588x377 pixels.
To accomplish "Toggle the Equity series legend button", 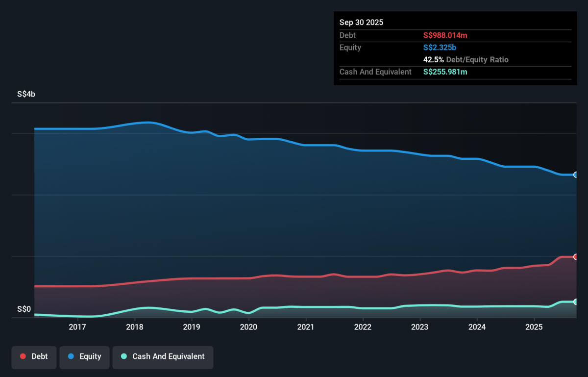I will [x=84, y=356].
